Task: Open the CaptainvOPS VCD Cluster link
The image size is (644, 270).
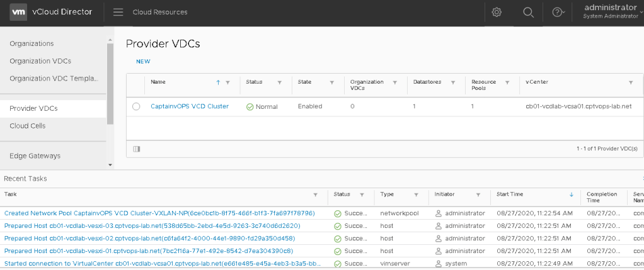Action: click(x=190, y=106)
